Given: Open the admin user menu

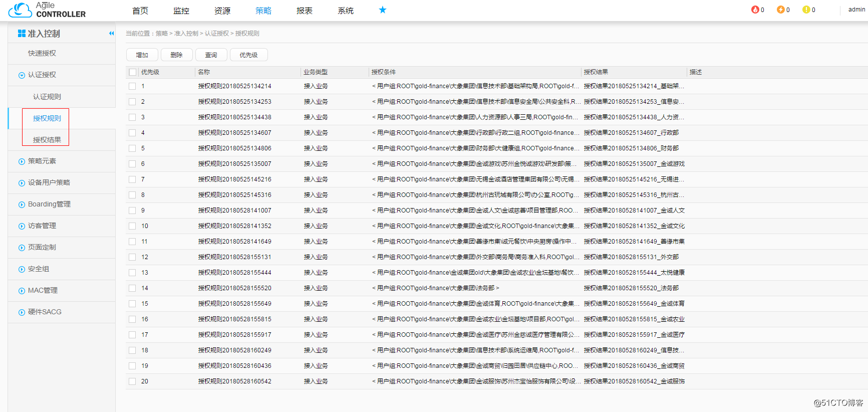Looking at the screenshot, I should coord(856,10).
